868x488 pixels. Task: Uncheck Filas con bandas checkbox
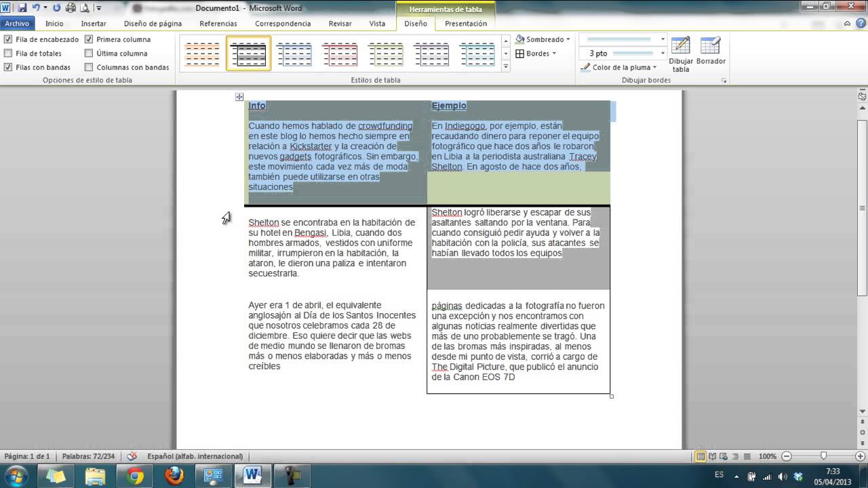(x=8, y=67)
